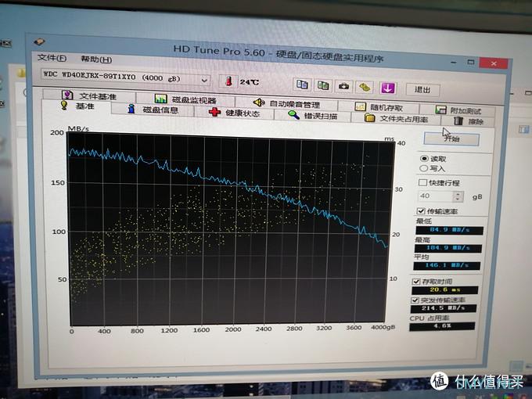Viewport: 532px width, 399px height.
Task: Switch to the 错误扫描 tab
Action: coord(312,116)
